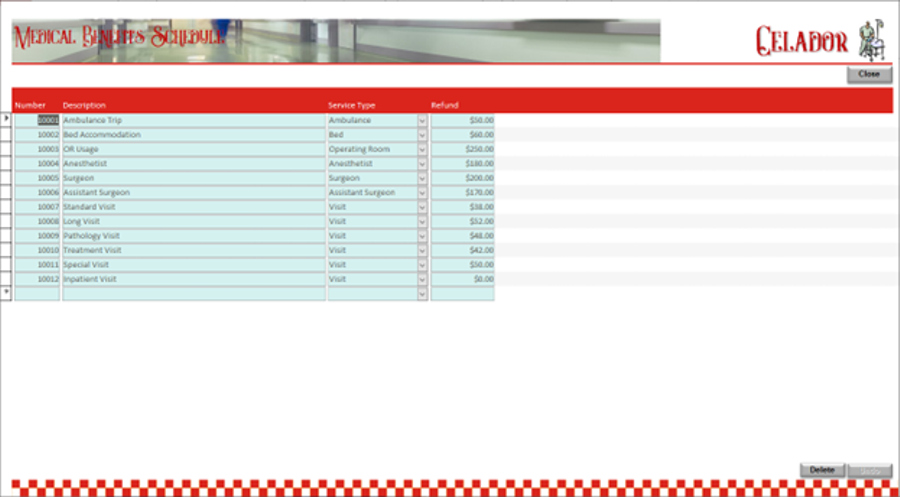Click the Number field showing 10001
This screenshot has width=900, height=497.
(x=37, y=121)
